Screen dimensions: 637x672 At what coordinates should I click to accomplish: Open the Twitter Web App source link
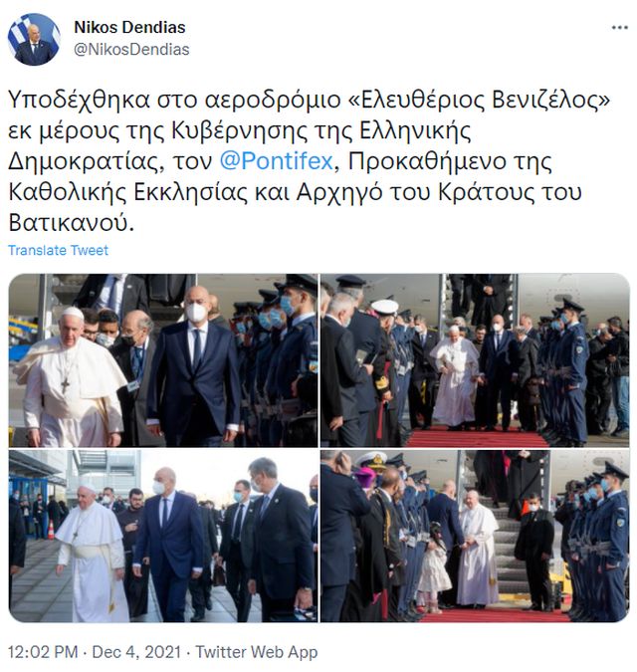tap(257, 652)
